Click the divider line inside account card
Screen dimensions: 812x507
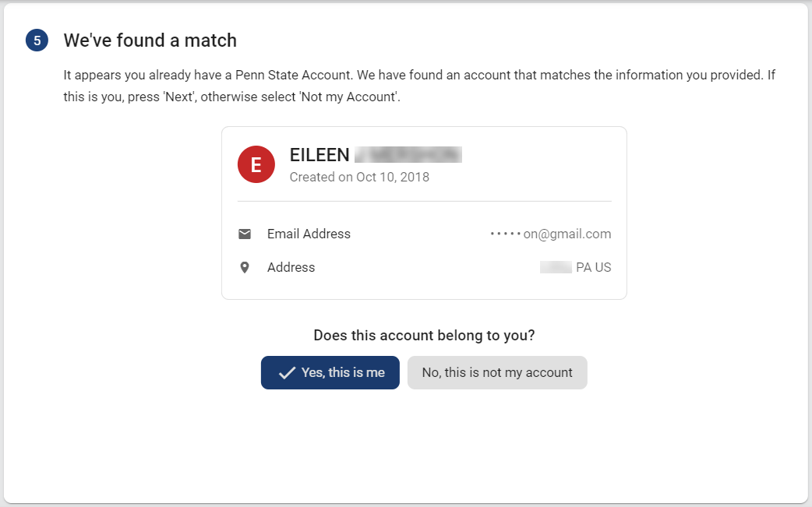click(x=424, y=201)
